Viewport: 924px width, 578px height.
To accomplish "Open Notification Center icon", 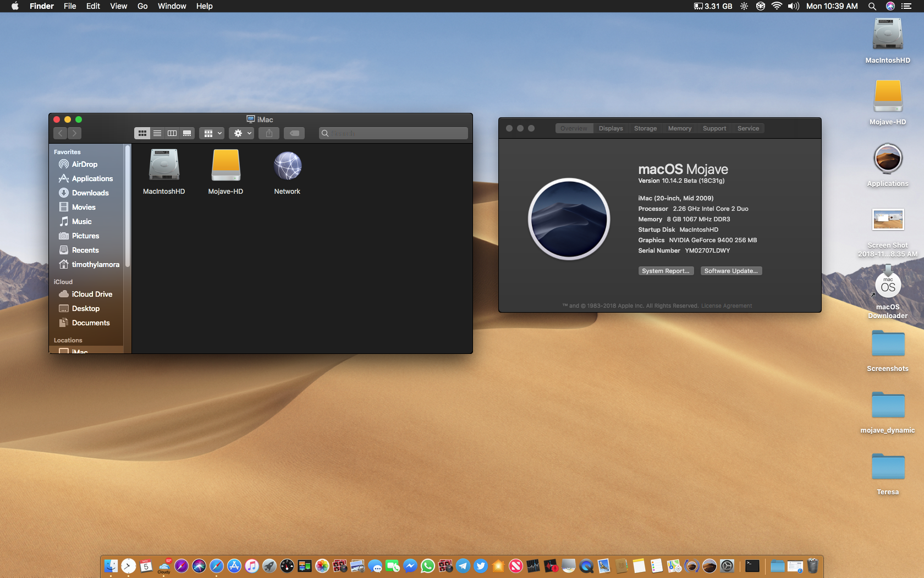I will click(x=906, y=6).
